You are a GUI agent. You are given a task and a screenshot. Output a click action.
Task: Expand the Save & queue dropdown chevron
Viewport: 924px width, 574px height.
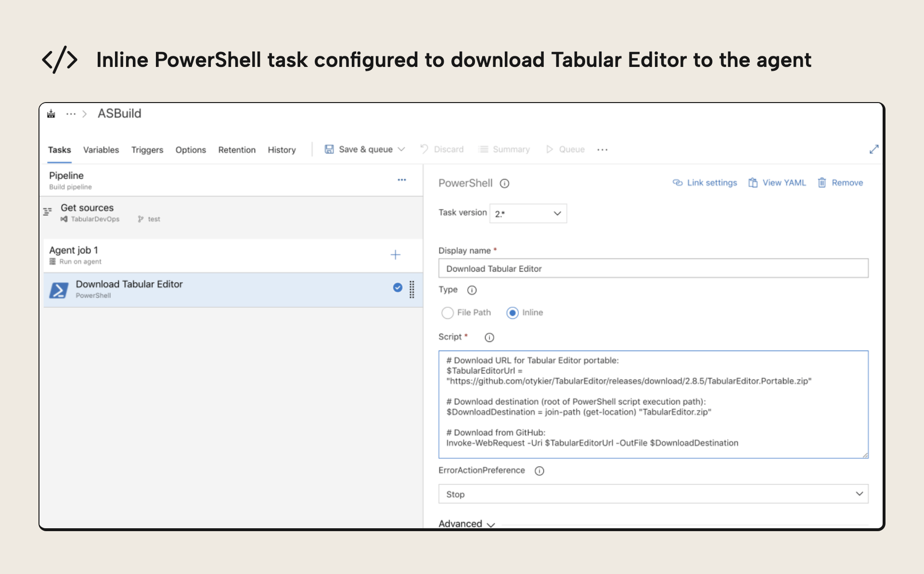point(401,149)
